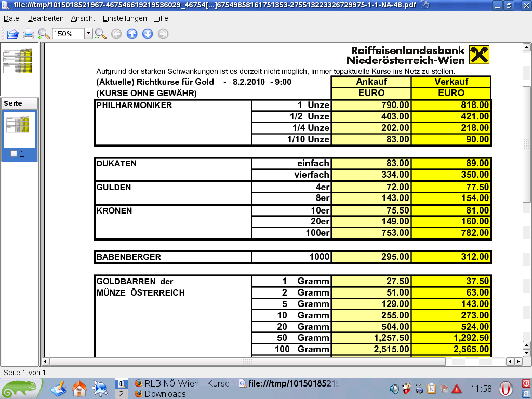The image size is (532, 399).
Task: Launch Konqueror from the panel globe icon
Action: (x=100, y=389)
